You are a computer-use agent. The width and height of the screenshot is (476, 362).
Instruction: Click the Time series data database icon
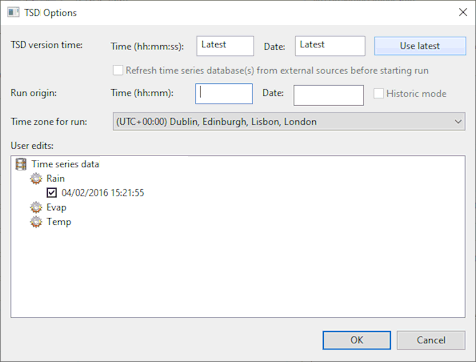[x=21, y=164]
